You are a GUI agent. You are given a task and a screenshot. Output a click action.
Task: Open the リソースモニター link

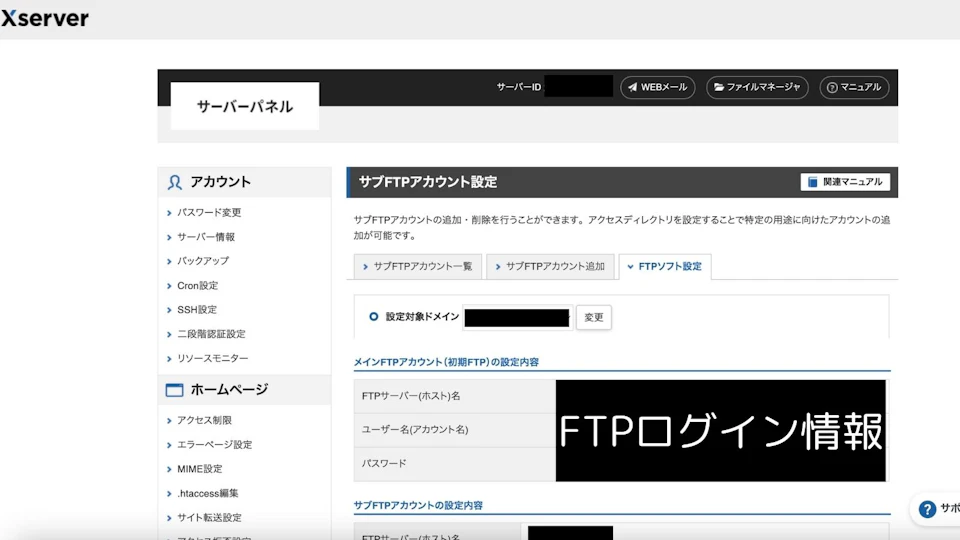[x=212, y=358]
